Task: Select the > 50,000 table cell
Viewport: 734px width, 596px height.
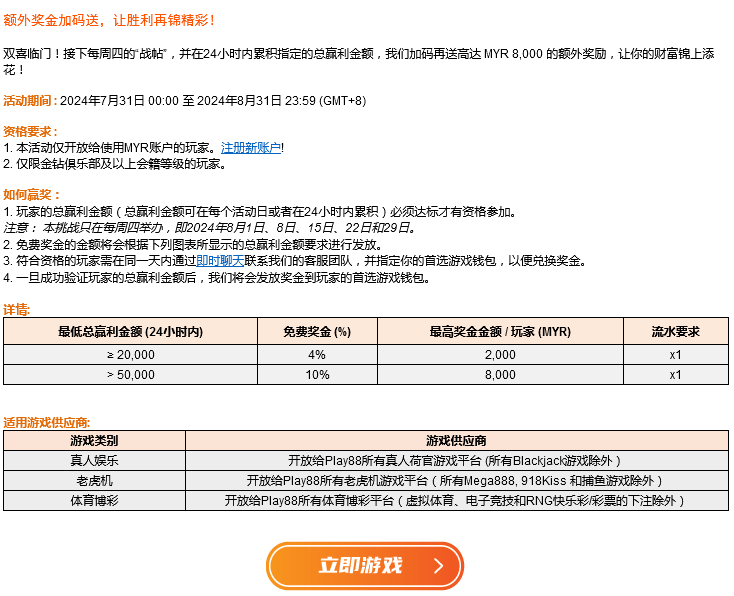Action: (131, 375)
